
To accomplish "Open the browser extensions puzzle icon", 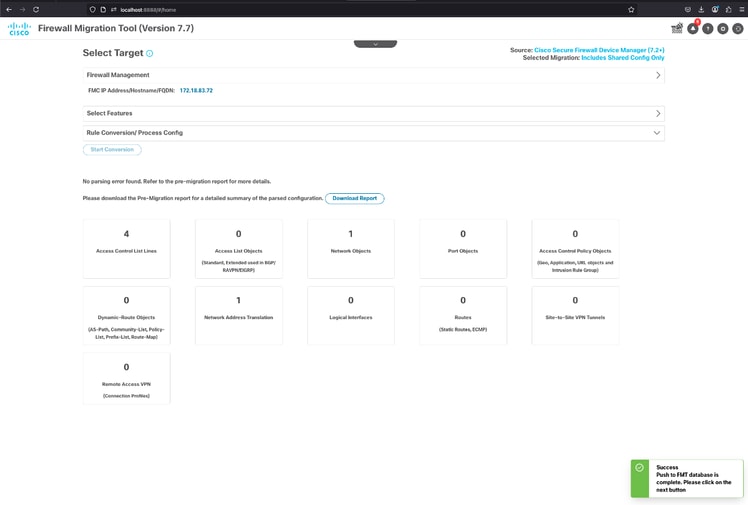I will click(728, 9).
